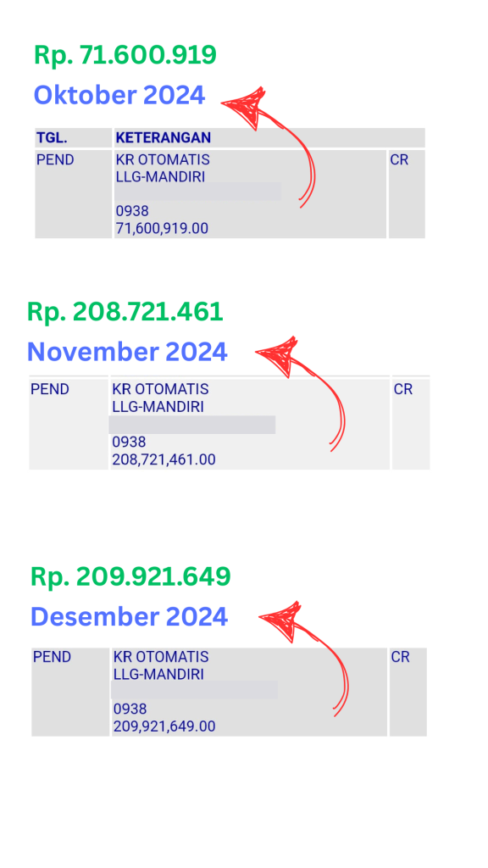488x868 pixels.
Task: Select the green Rp. 209.921.649 heading
Action: click(x=130, y=576)
